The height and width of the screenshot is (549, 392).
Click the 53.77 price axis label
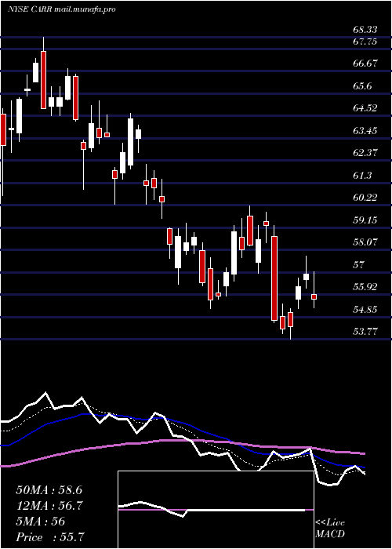pyautogui.click(x=365, y=332)
